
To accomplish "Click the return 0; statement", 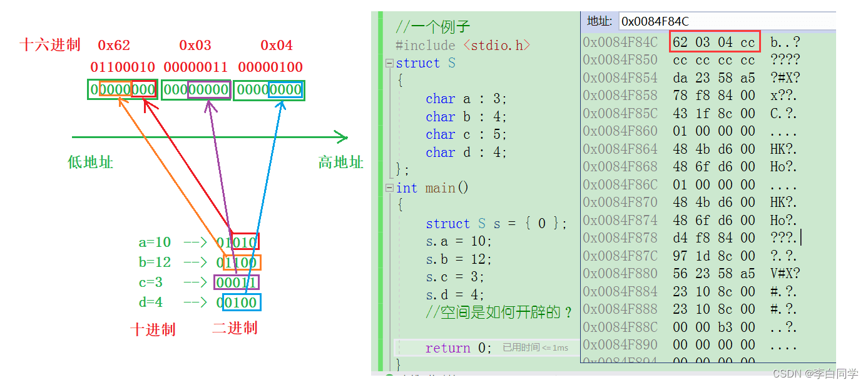I will pyautogui.click(x=459, y=347).
